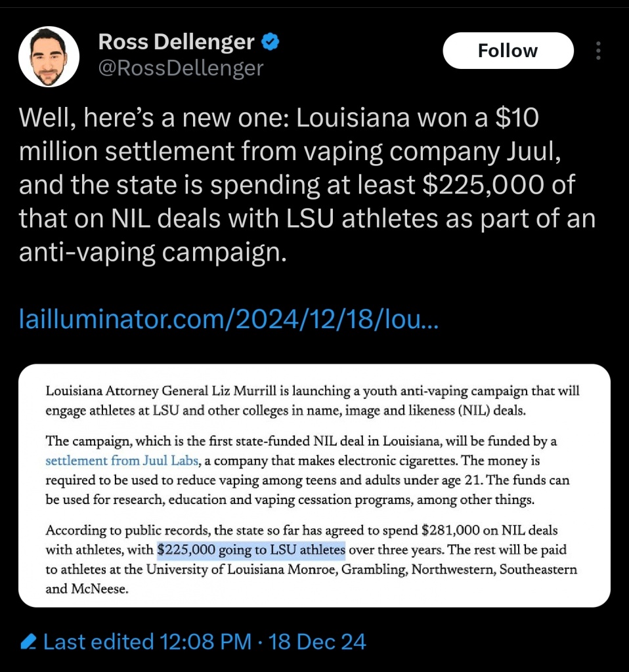The height and width of the screenshot is (672, 629).
Task: Click the pencil edit-history icon
Action: point(28,641)
